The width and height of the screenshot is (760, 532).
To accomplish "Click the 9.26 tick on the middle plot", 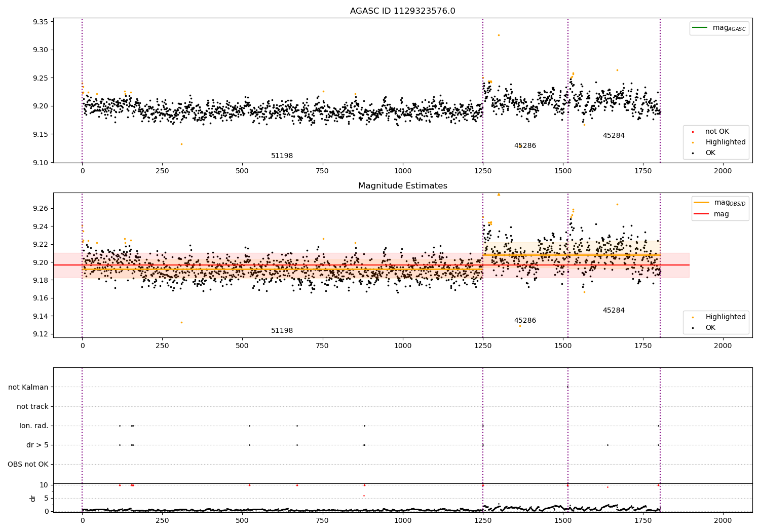I will (41, 209).
